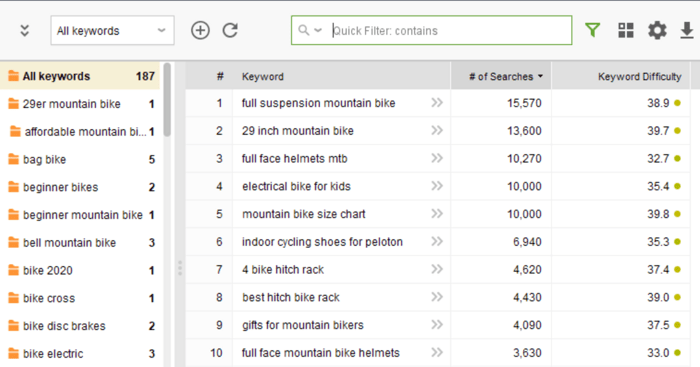Click difficulty value 39.7
Viewport: 700px width, 367px height.
(x=658, y=131)
